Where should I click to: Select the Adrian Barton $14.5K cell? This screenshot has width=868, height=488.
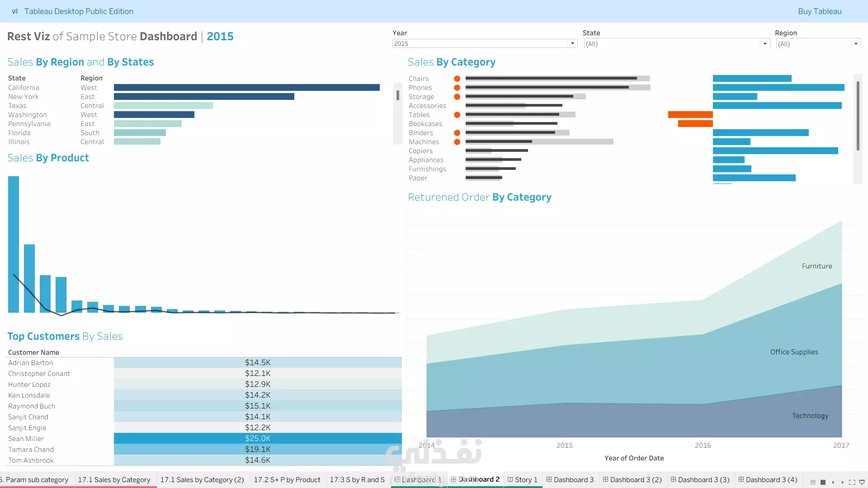click(x=258, y=362)
